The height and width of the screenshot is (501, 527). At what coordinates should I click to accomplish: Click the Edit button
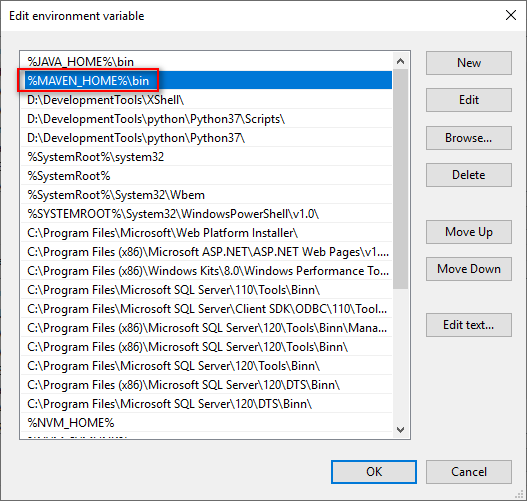coord(469,100)
